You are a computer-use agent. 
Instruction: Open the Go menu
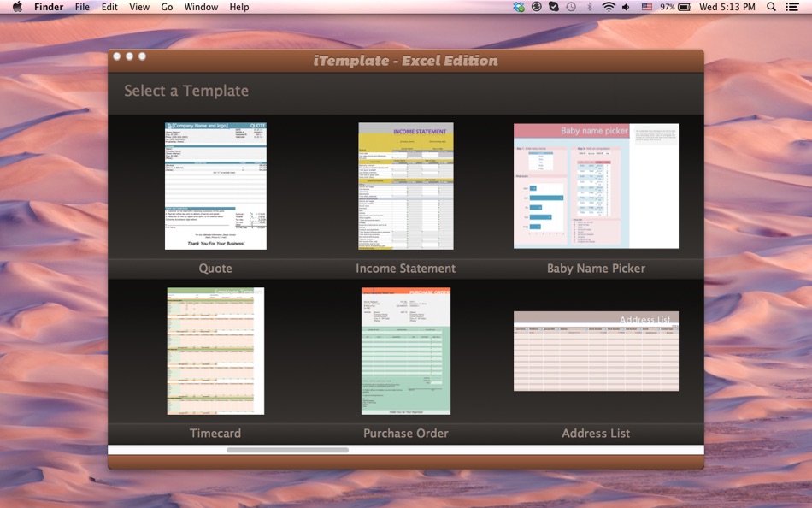click(x=167, y=7)
